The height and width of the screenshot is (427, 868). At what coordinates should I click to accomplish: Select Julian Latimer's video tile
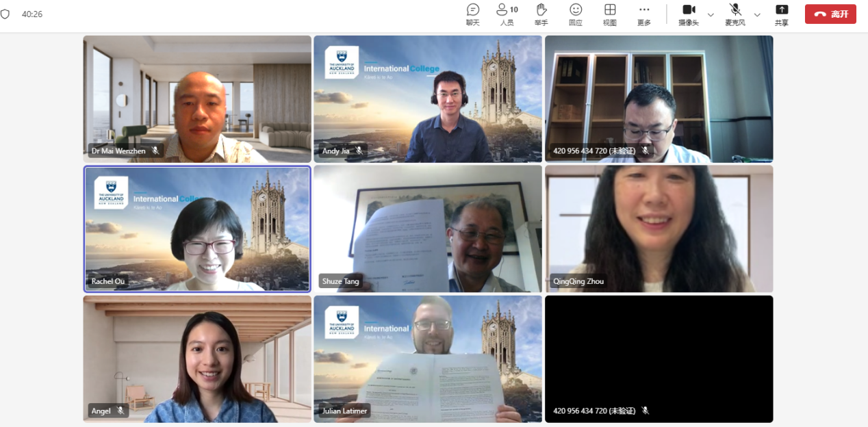tap(428, 359)
